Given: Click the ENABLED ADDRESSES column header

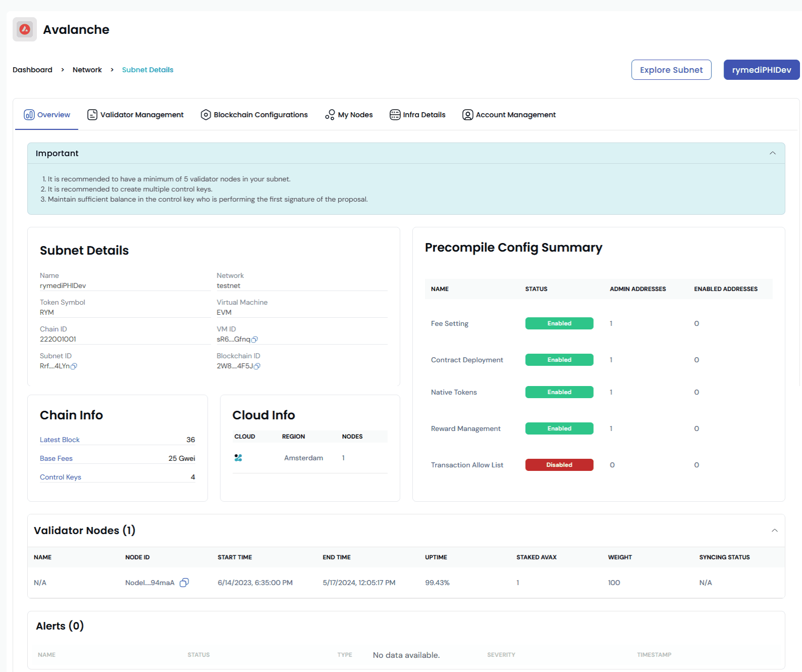Looking at the screenshot, I should (x=726, y=289).
